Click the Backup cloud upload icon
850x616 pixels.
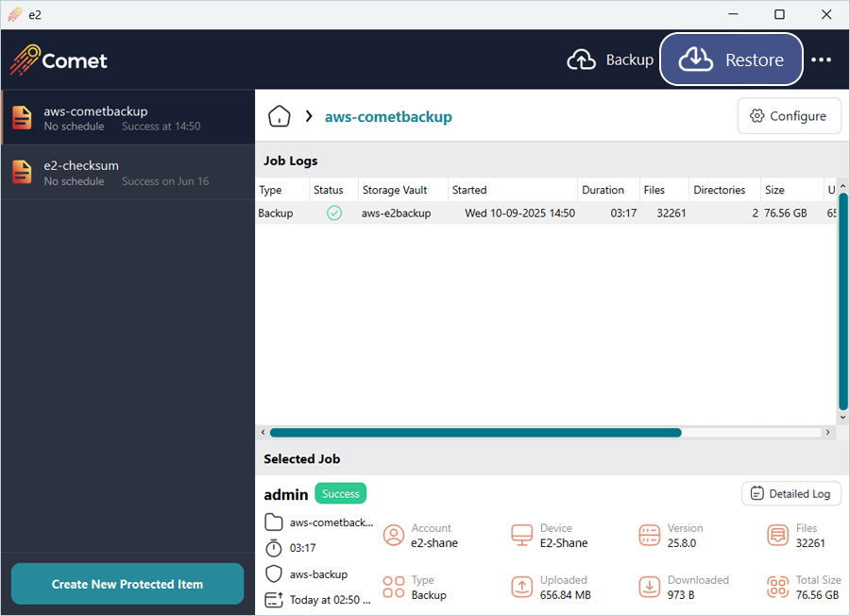[x=581, y=60]
